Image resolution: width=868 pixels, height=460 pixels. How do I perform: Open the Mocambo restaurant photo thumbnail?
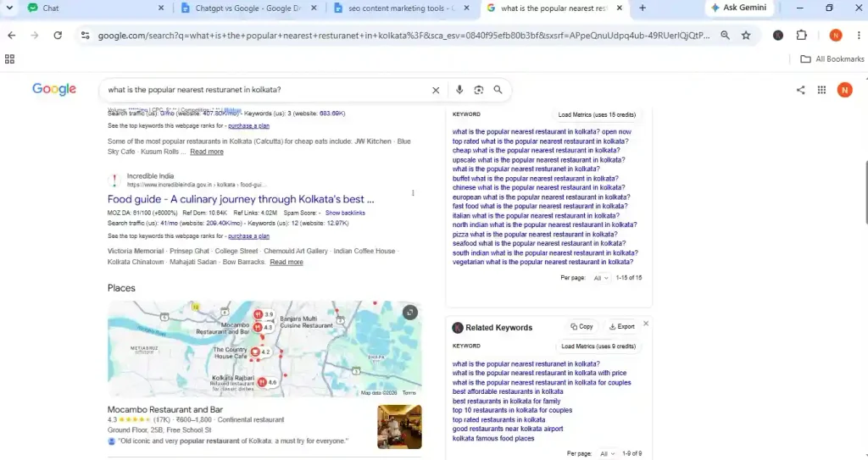click(399, 427)
